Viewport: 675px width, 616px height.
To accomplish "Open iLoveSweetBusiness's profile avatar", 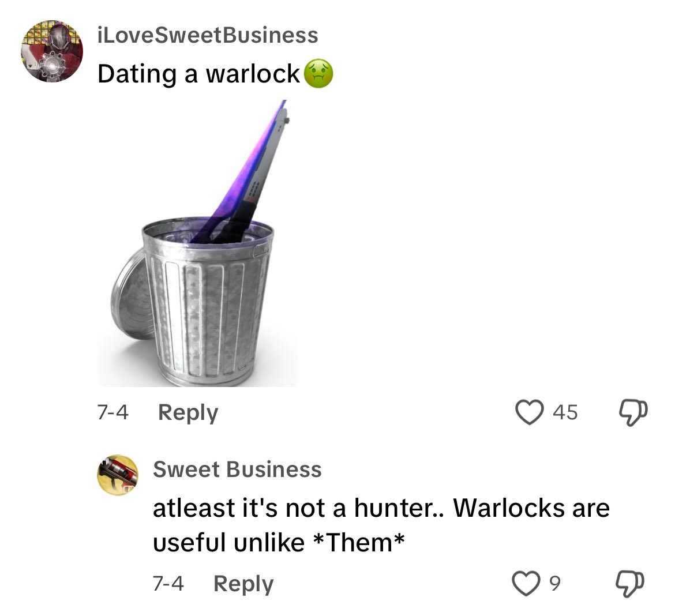I will 52,51.
